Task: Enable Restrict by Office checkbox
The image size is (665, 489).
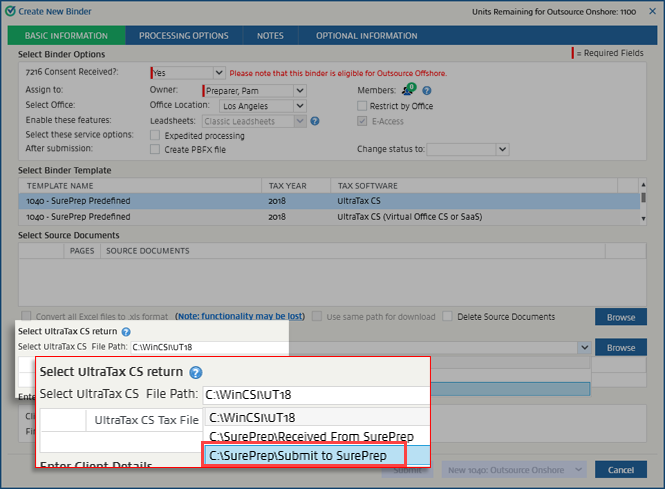Action: pyautogui.click(x=363, y=106)
